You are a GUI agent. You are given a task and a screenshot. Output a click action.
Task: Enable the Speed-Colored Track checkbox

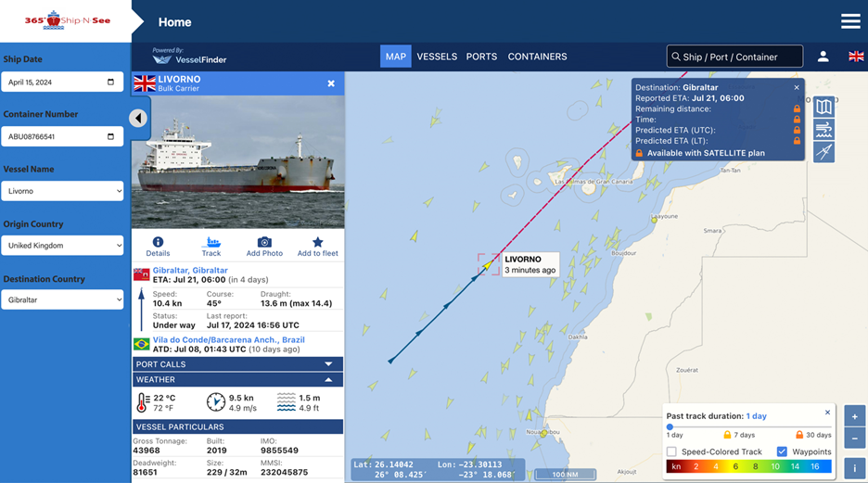coord(671,451)
